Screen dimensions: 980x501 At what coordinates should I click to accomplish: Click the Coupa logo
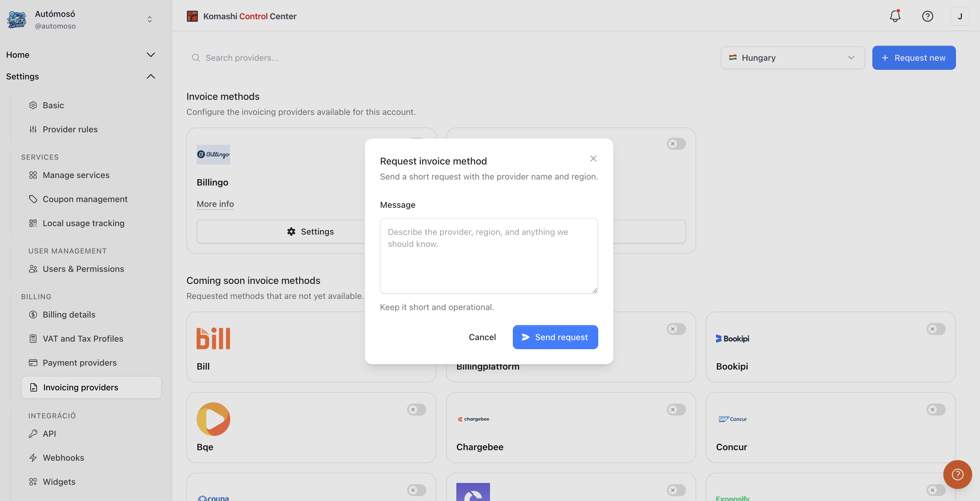(213, 498)
